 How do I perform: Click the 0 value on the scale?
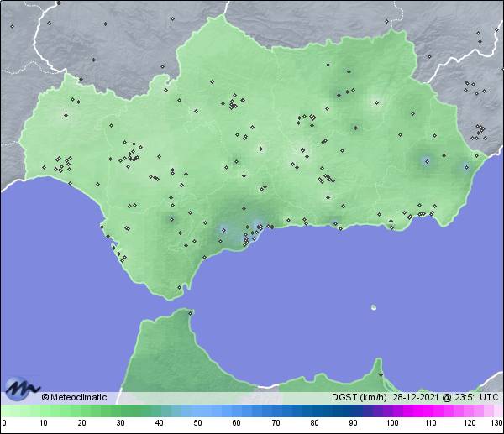point(4,423)
